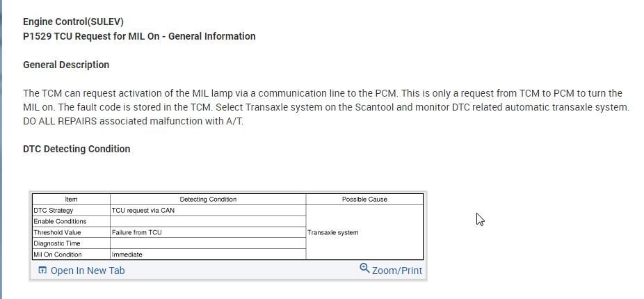Click the 'DTC Strategy' table row label
The width and height of the screenshot is (644, 299).
click(54, 210)
